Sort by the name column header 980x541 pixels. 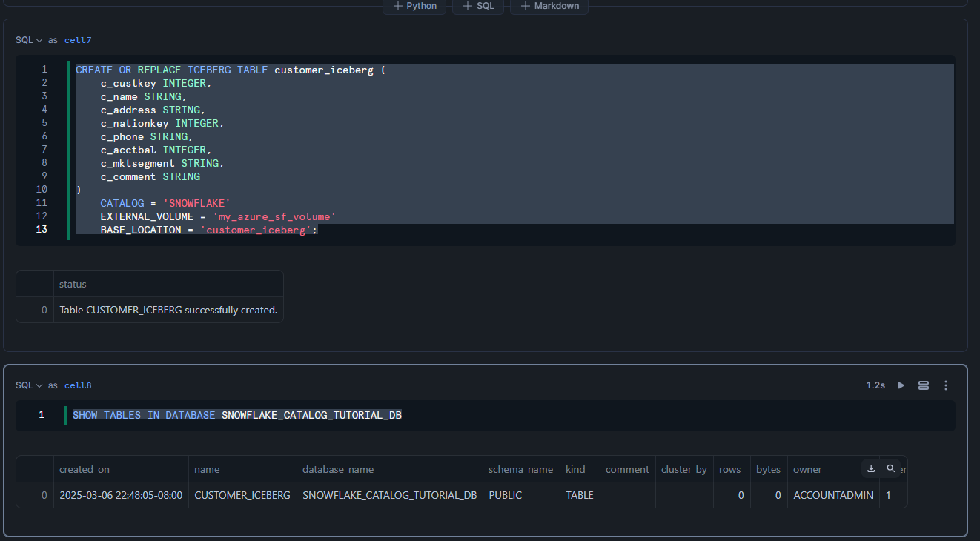242,469
